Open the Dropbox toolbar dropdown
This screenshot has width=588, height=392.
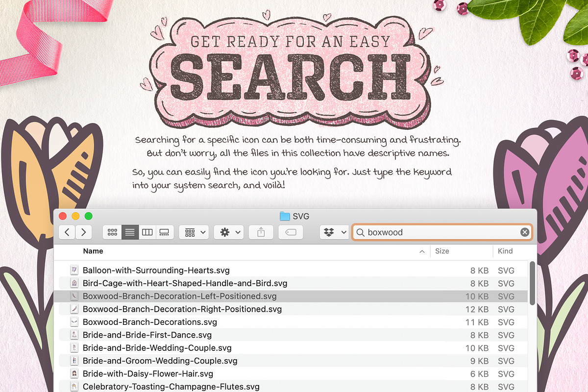click(334, 232)
